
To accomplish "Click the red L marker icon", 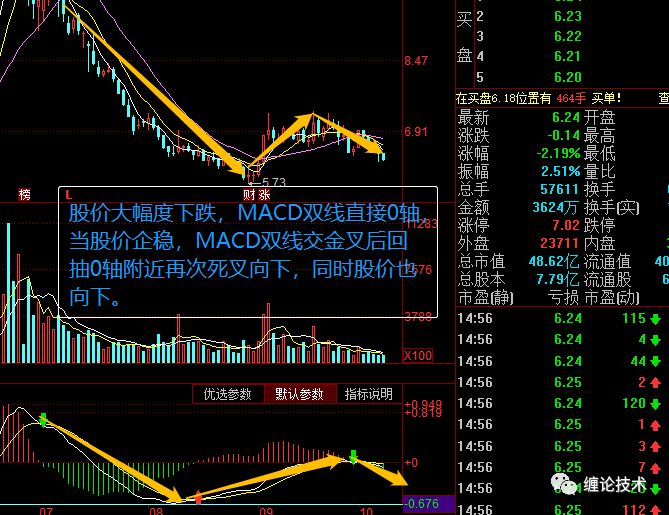I will pyautogui.click(x=68, y=195).
